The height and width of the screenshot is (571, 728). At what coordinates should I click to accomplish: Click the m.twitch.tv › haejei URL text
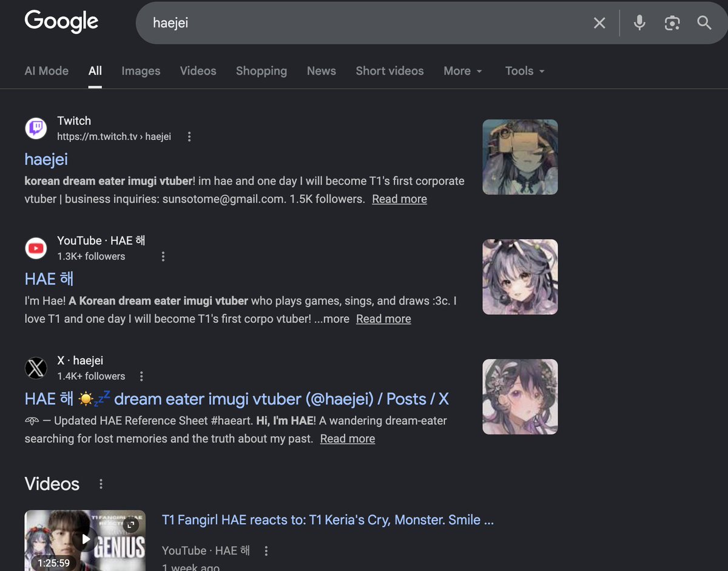point(114,137)
